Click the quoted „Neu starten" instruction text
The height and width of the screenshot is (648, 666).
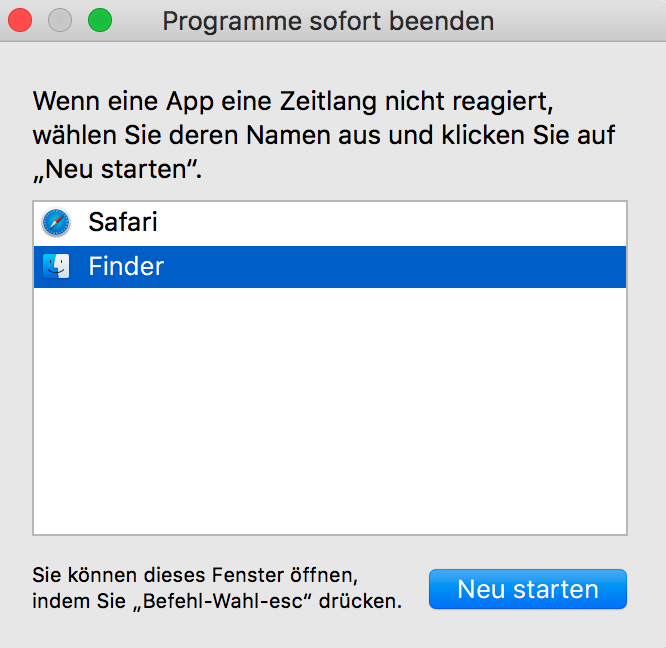[x=117, y=168]
